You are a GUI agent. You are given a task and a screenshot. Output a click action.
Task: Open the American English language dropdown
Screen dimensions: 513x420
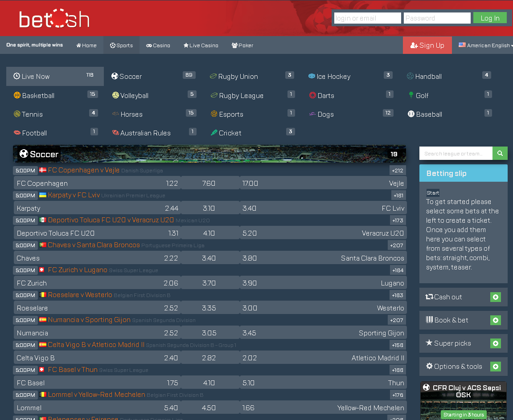[x=485, y=45]
